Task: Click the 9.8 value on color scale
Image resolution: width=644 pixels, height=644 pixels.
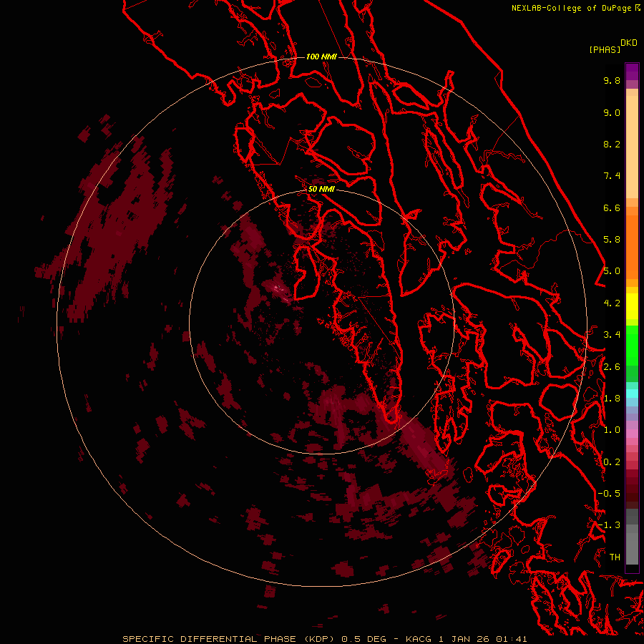Action: [x=612, y=80]
